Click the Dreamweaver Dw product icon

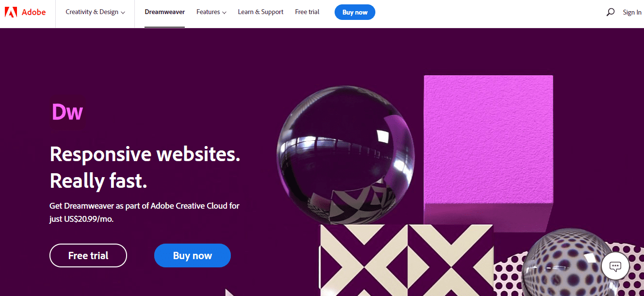(x=67, y=112)
